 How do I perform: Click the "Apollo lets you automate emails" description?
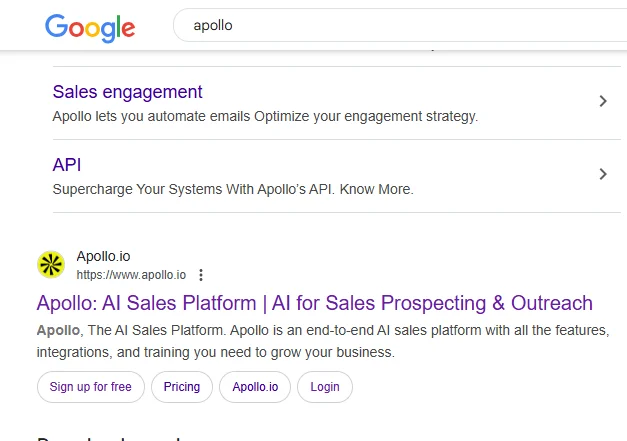click(x=265, y=116)
